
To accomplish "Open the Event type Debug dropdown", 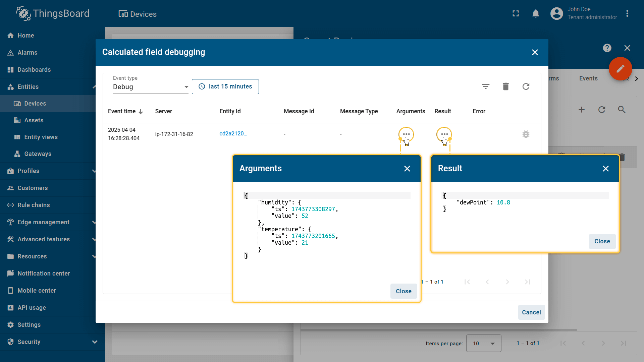I will (x=151, y=87).
